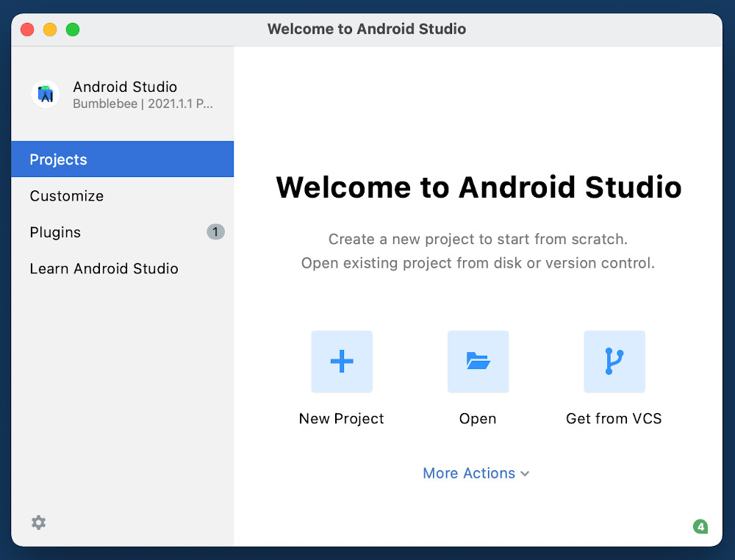Open notifications badge showing 4
Viewport: 735px width, 560px height.
(x=700, y=527)
